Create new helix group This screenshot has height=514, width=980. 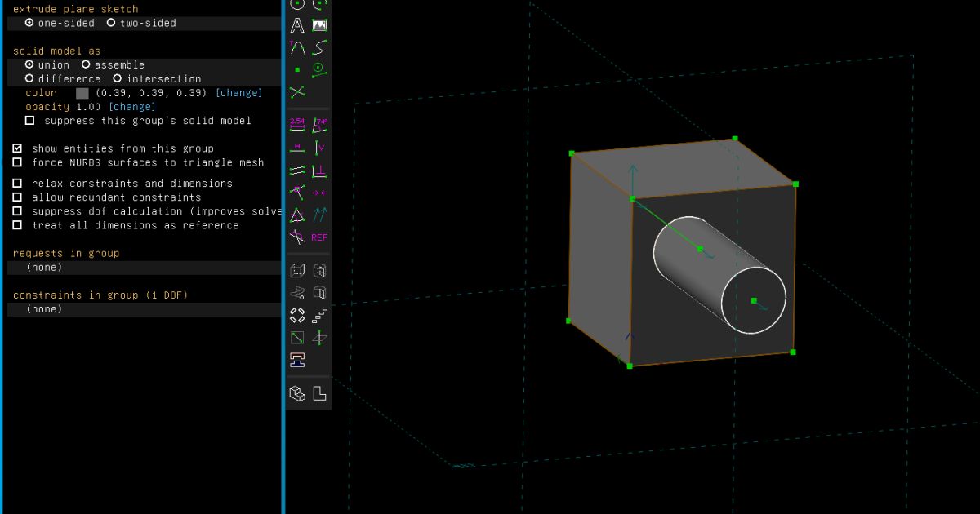(x=297, y=293)
